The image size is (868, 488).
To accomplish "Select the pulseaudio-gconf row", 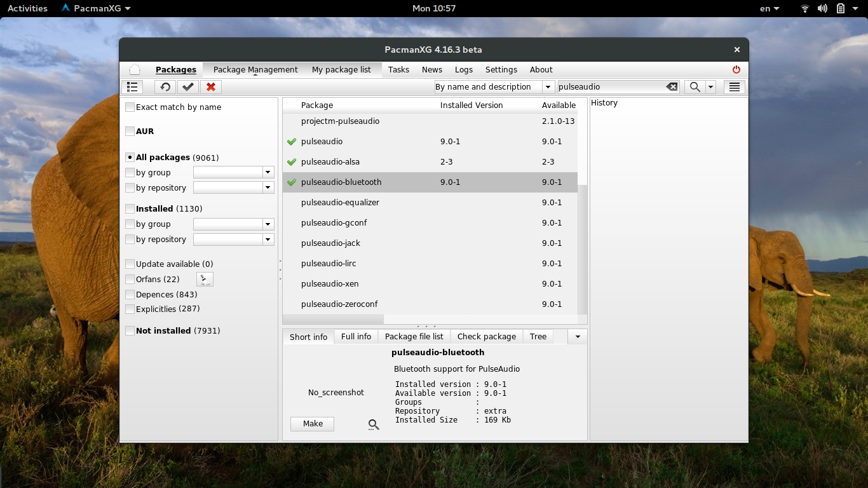I will pyautogui.click(x=430, y=223).
